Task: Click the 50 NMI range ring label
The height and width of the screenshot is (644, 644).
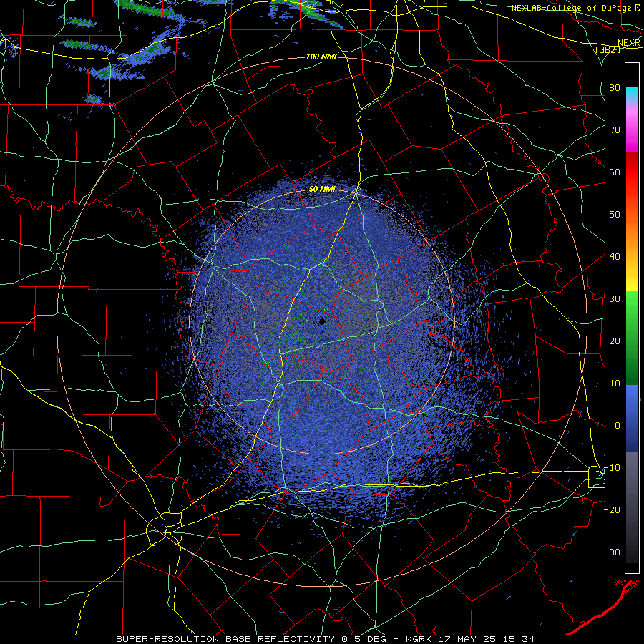Action: pyautogui.click(x=322, y=189)
